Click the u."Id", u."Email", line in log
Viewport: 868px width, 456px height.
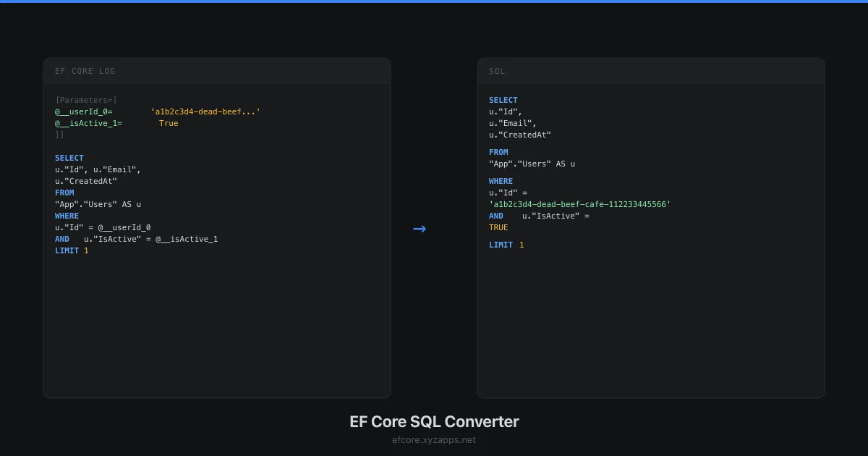point(98,169)
